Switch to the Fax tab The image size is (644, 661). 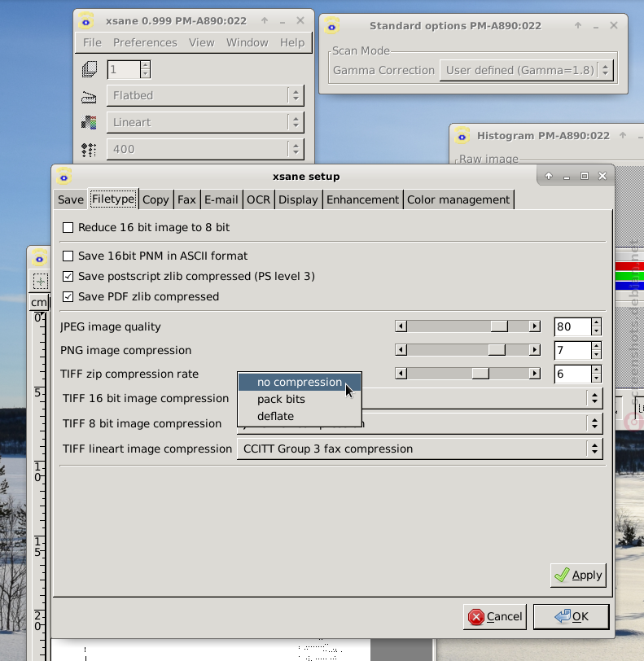186,199
